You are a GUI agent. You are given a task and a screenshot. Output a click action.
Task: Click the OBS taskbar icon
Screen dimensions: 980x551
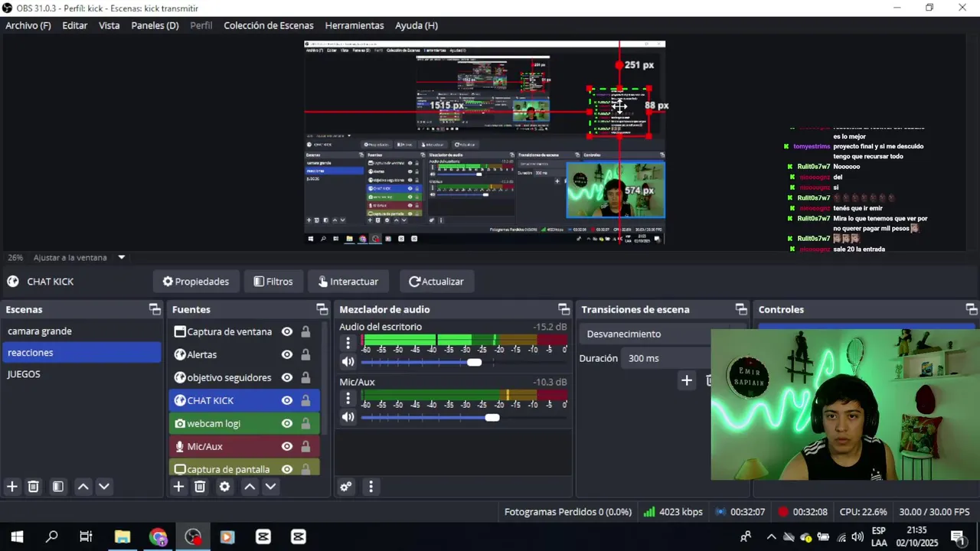[x=193, y=536]
